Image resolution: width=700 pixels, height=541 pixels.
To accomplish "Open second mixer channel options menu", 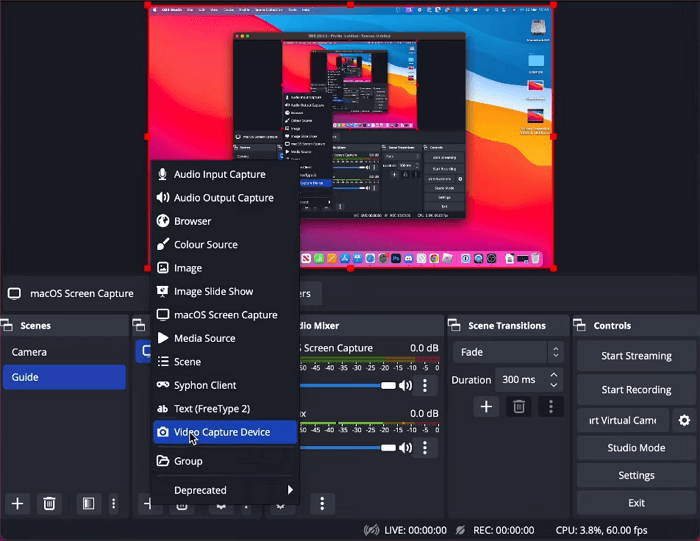I will tap(425, 448).
